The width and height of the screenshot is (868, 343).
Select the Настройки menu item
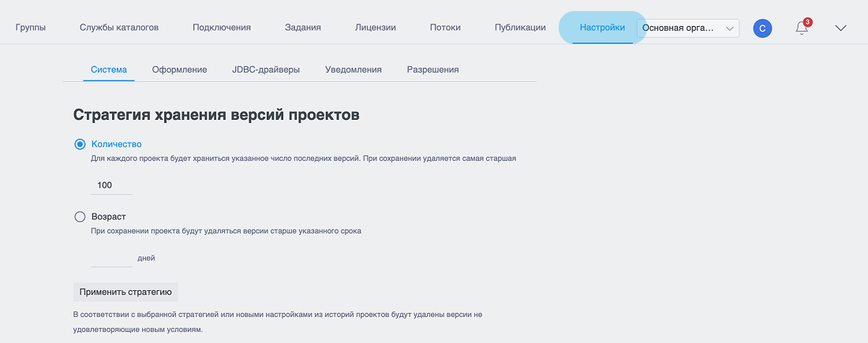(x=602, y=27)
